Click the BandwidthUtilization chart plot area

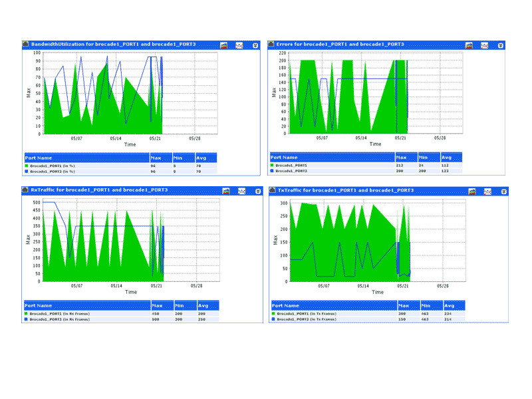tap(130, 93)
